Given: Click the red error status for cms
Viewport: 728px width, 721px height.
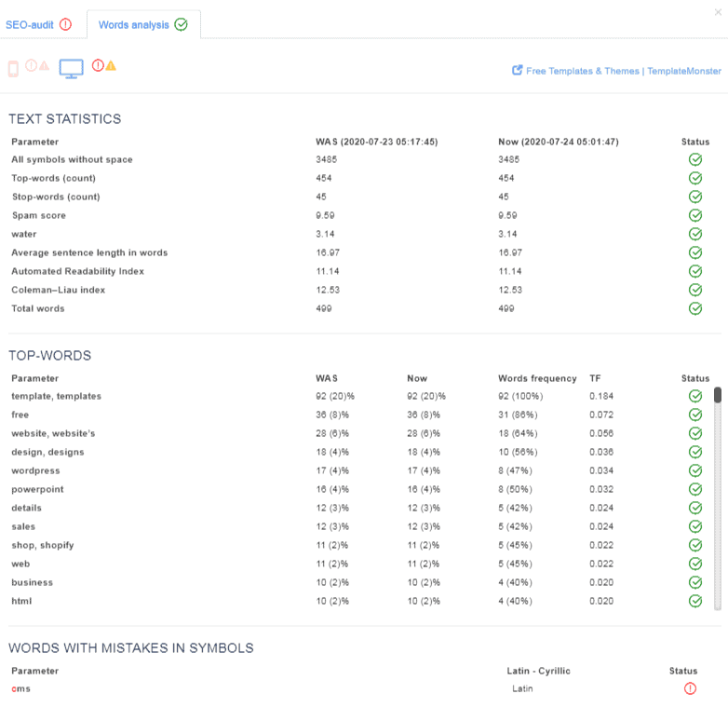Looking at the screenshot, I should pos(690,688).
